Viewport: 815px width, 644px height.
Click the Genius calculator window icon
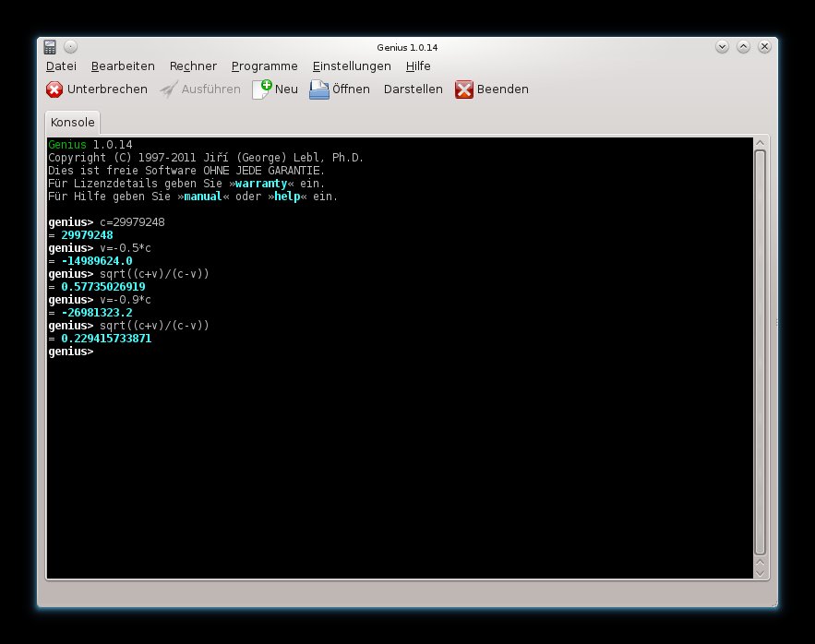50,47
